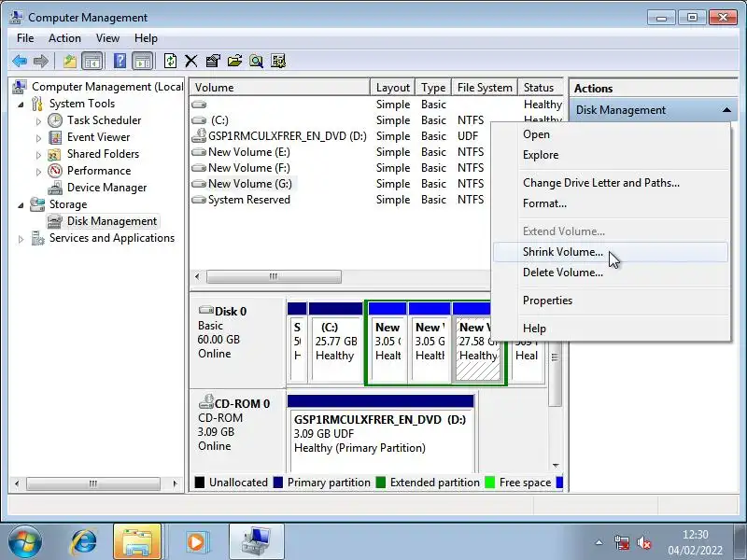Screen dimensions: 747x560
Task: Sort by the Volume column header
Action: coord(280,88)
